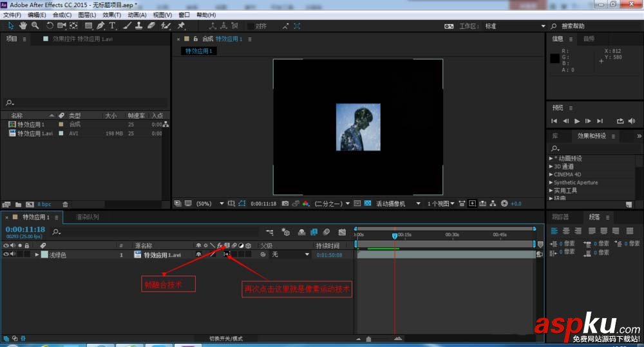Delete selected item with trash icon
Screen dimensions: 644x347
[x=65, y=204]
